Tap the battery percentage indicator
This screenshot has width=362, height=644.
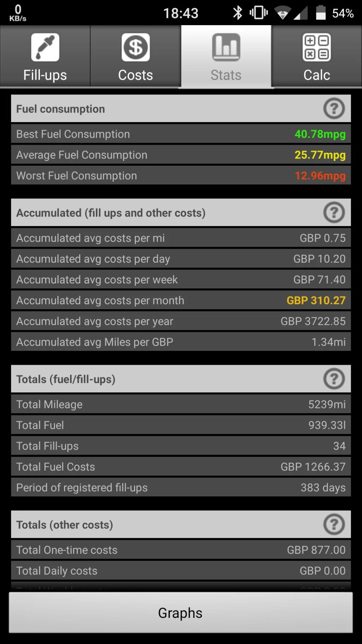tap(343, 13)
